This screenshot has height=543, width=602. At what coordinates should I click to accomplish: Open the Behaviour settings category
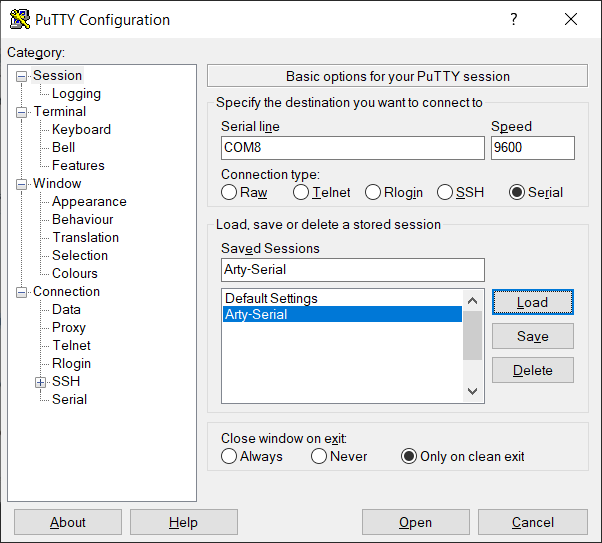(83, 220)
